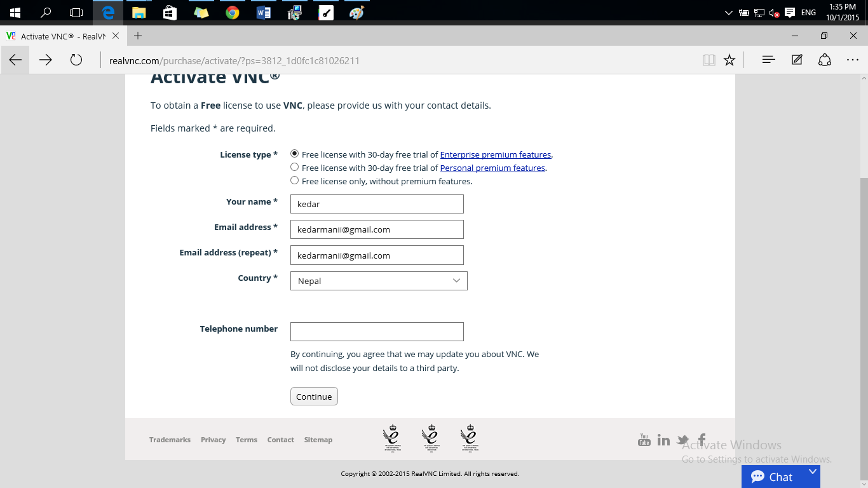Visit RealVNC Twitter page icon
Screen dimensions: 868x488
coord(683,440)
